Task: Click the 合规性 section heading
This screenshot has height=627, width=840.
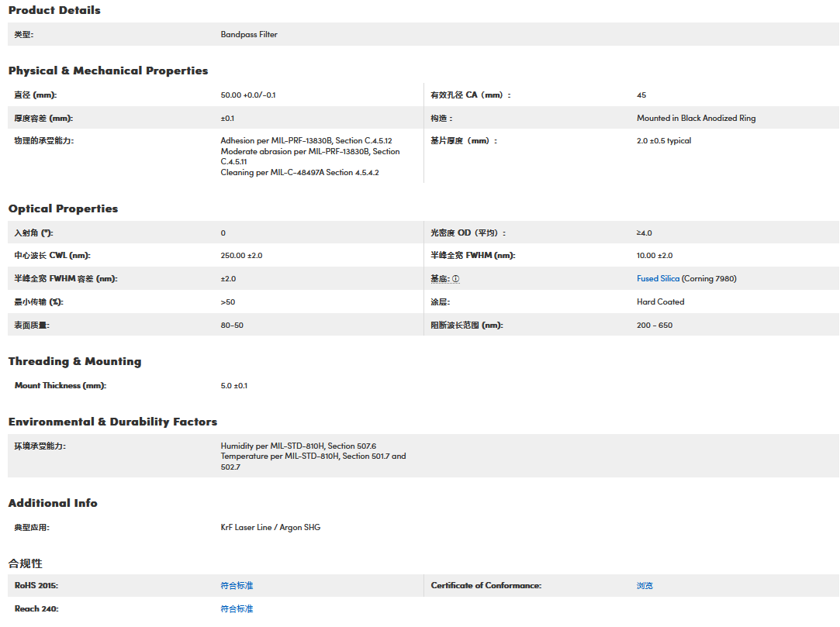Action: [25, 563]
